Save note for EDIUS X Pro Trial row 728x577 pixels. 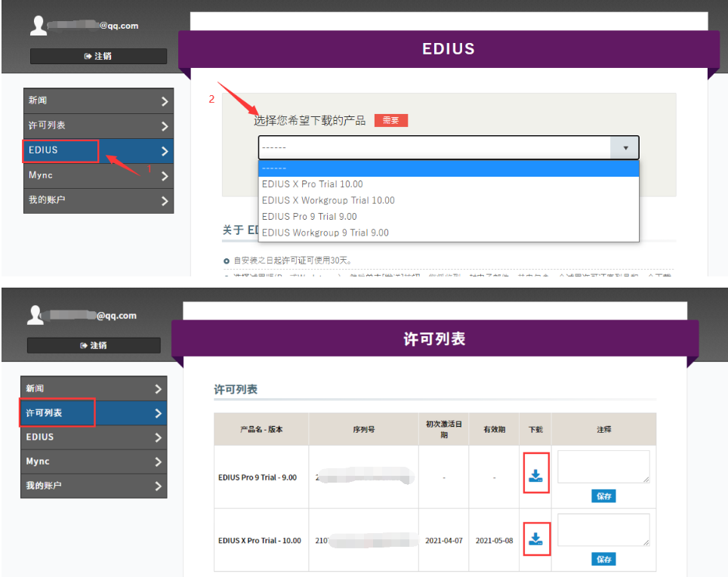(x=603, y=560)
